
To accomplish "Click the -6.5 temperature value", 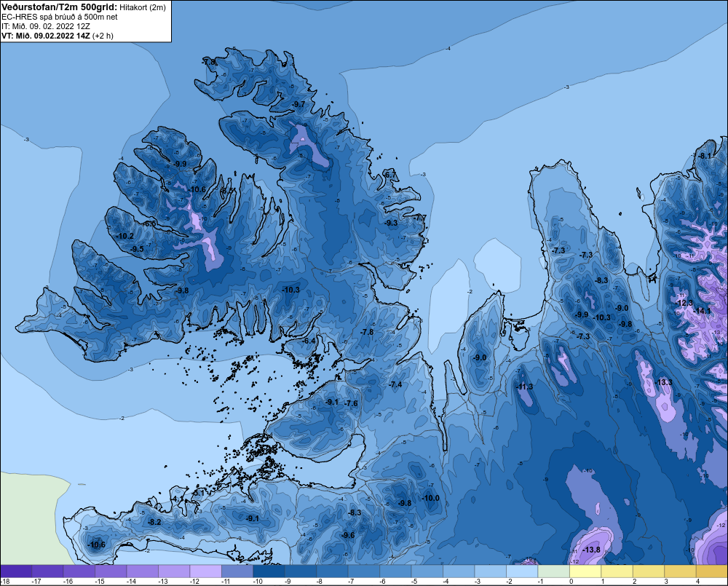I will 227,191.
